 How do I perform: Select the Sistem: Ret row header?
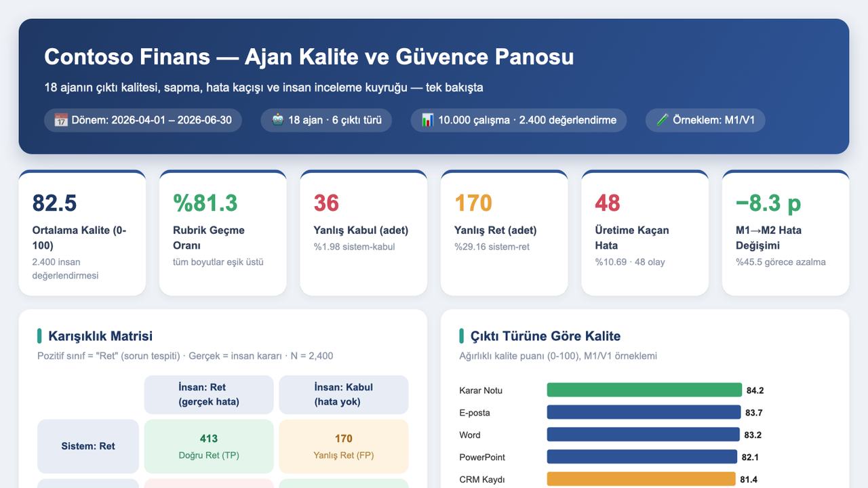[x=88, y=446]
